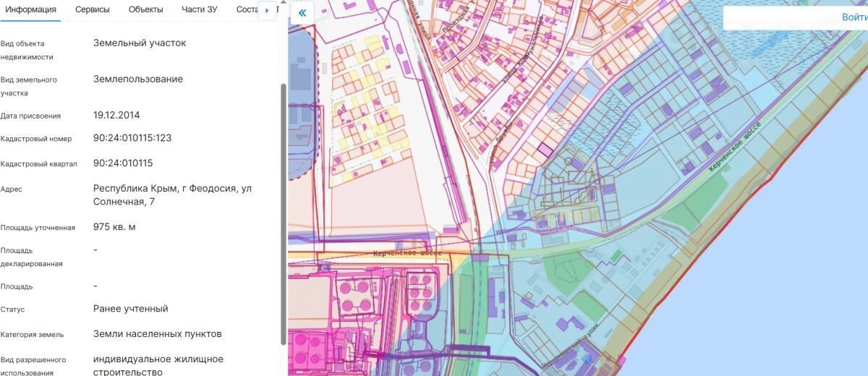
Task: Click the date value 19.12.2014
Action: tap(116, 115)
